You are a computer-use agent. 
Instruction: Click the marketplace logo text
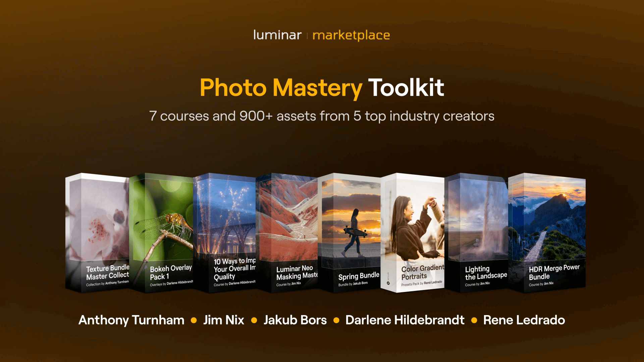point(351,36)
